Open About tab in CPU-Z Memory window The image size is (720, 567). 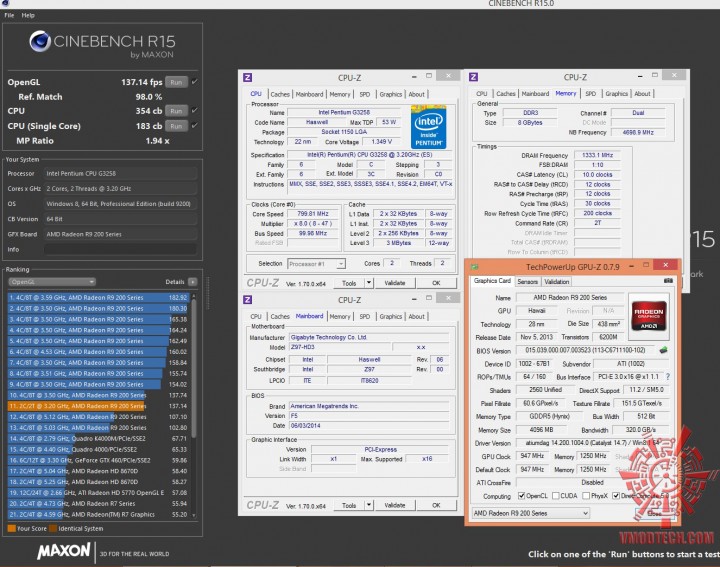pyautogui.click(x=642, y=94)
